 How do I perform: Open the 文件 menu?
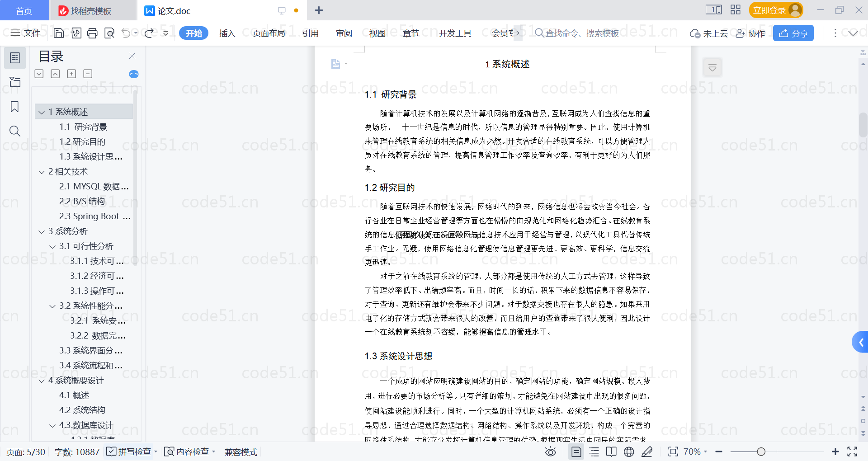(x=25, y=33)
